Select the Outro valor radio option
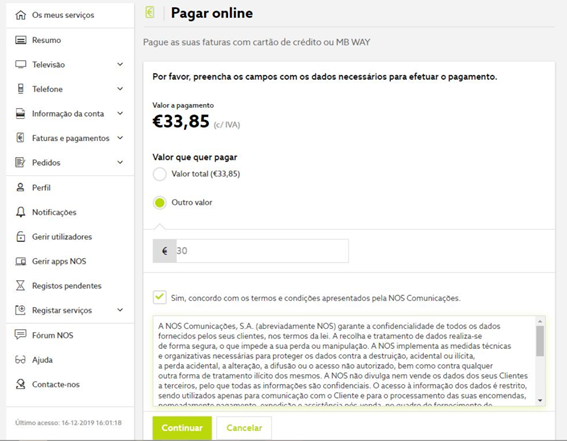The image size is (567, 441). 159,202
